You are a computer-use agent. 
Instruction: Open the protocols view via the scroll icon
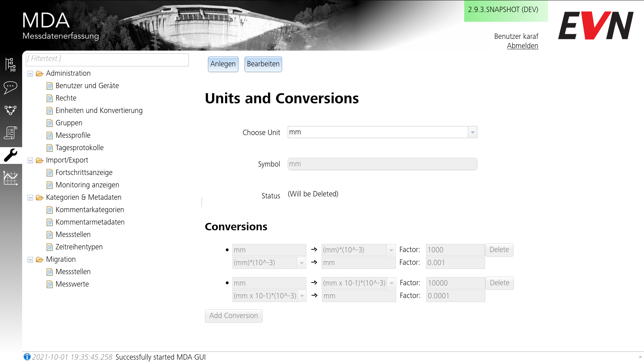click(10, 133)
